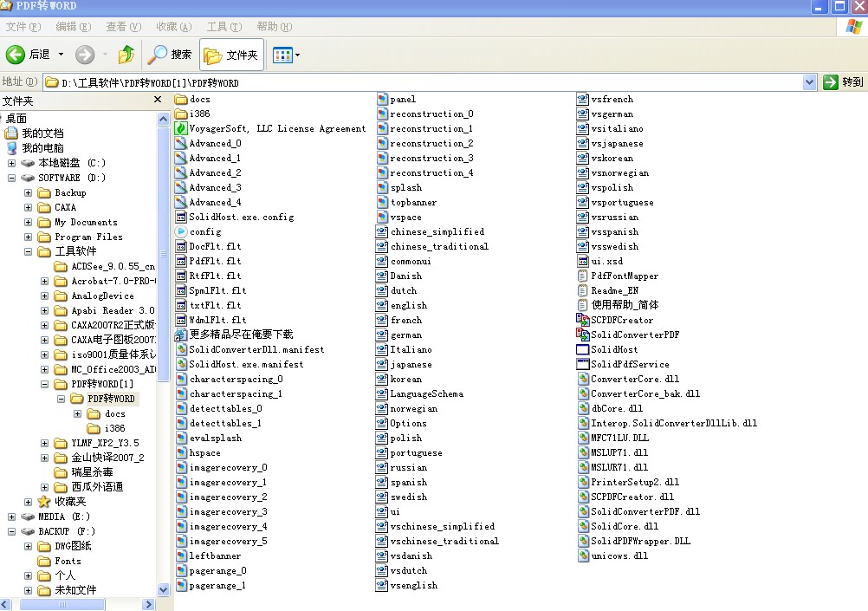Open the Views icon dropdown
Screen dimensions: 868x611
(286, 55)
